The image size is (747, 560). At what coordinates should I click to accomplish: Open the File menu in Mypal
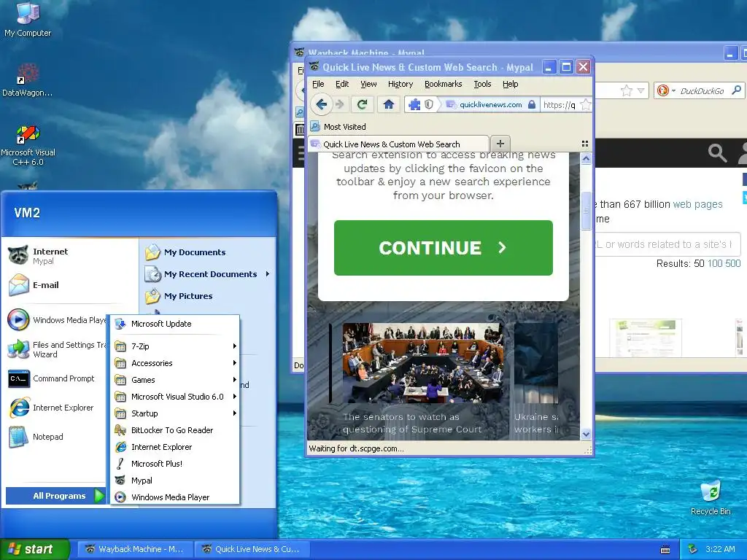[x=318, y=84]
